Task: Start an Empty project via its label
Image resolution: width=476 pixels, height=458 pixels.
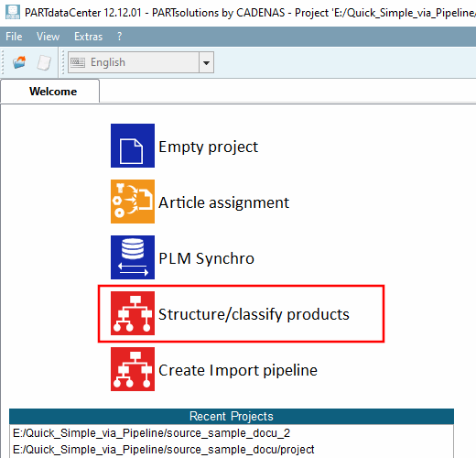Action: pos(209,147)
